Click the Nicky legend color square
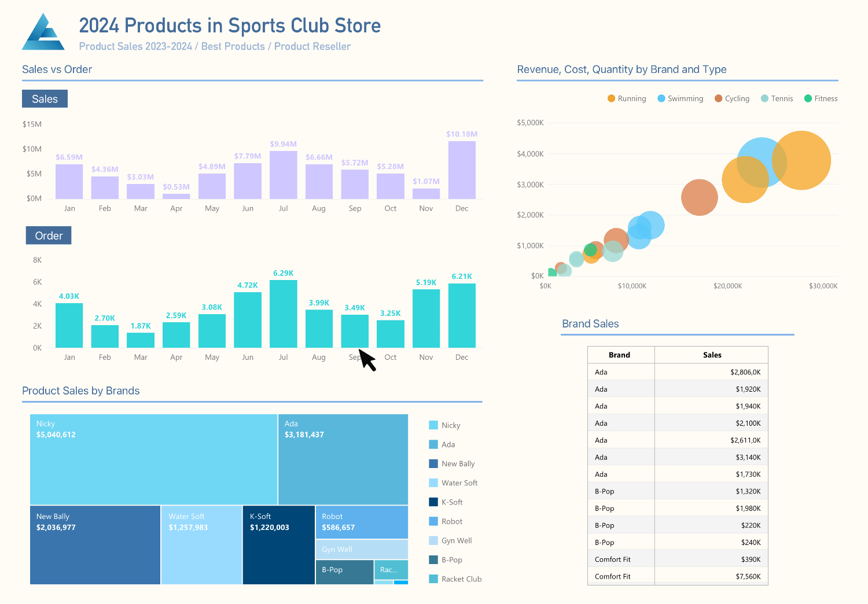 [433, 425]
